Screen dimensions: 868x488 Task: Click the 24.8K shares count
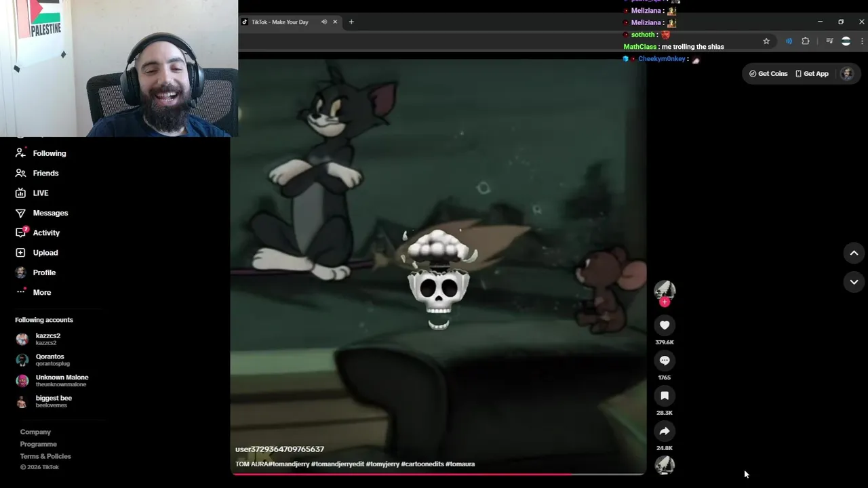(665, 448)
